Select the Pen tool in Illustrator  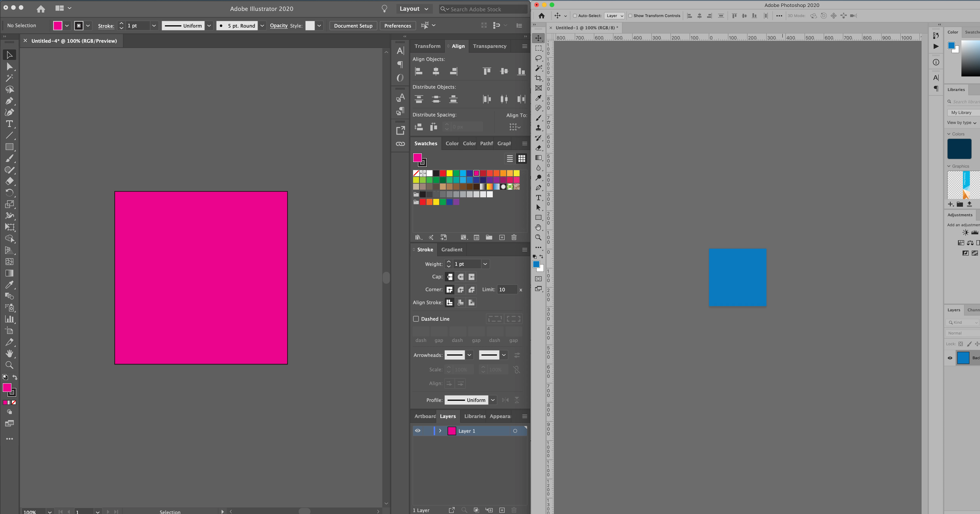tap(9, 101)
